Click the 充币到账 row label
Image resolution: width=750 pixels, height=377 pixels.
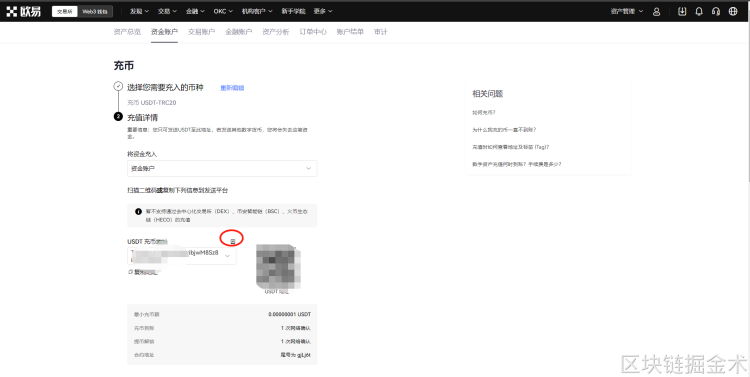[x=144, y=328]
